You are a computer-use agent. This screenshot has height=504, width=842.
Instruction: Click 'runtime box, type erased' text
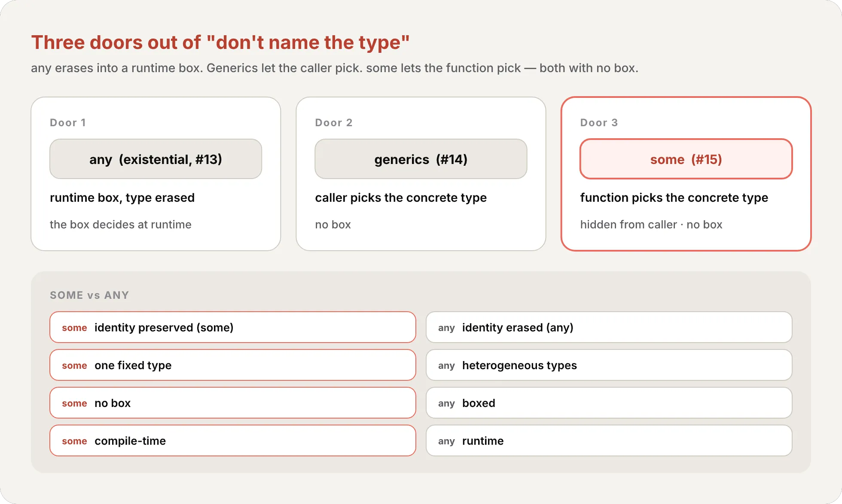coord(122,197)
